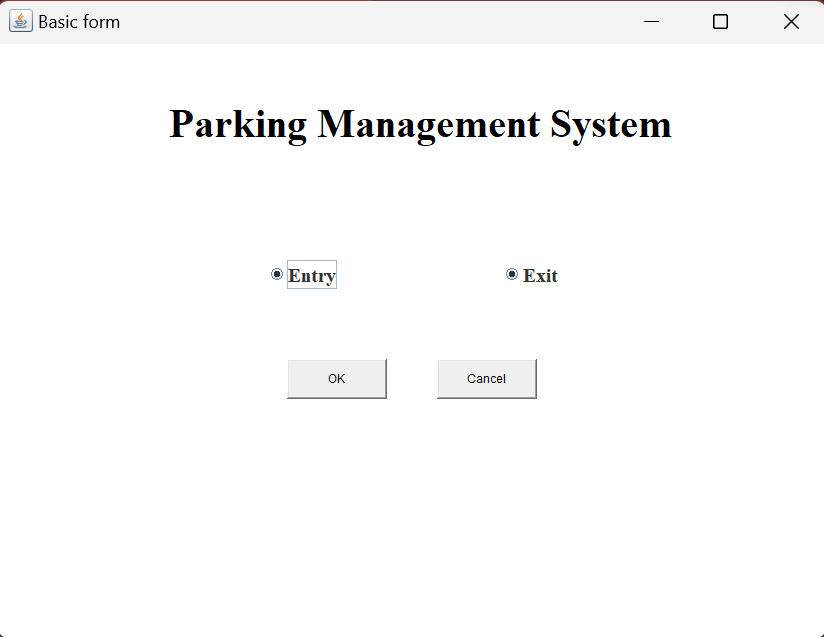This screenshot has width=824, height=637.
Task: Minimize the Basic form window
Action: click(652, 22)
